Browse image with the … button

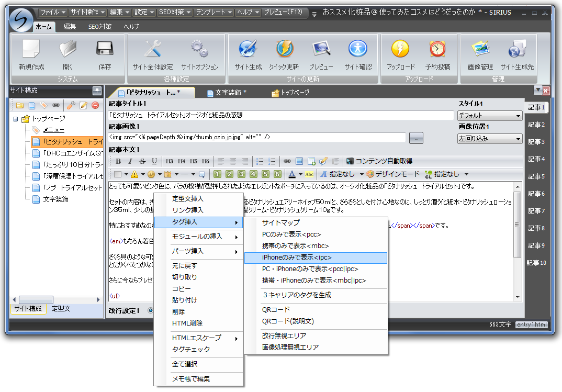tap(416, 138)
